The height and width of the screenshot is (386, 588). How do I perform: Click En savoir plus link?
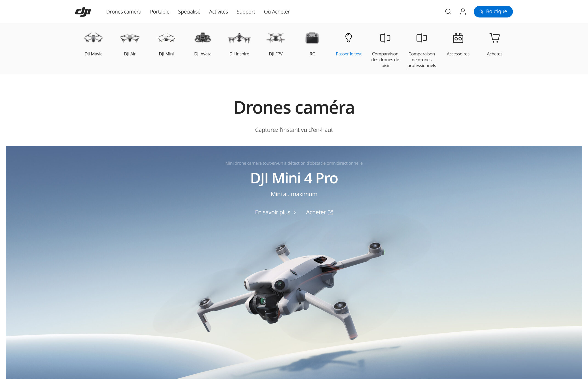tap(272, 212)
